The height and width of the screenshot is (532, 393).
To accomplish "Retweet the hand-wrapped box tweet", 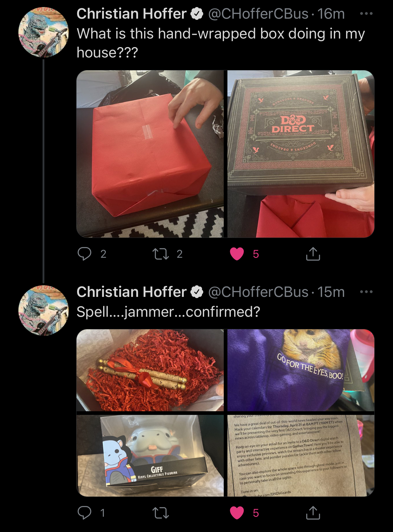I will click(161, 254).
